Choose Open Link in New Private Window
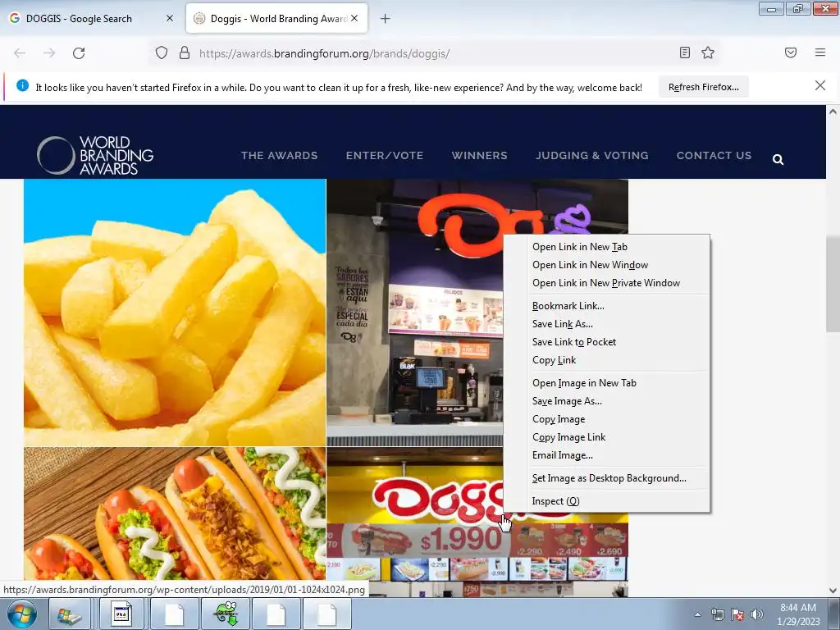840x630 pixels. (x=607, y=283)
